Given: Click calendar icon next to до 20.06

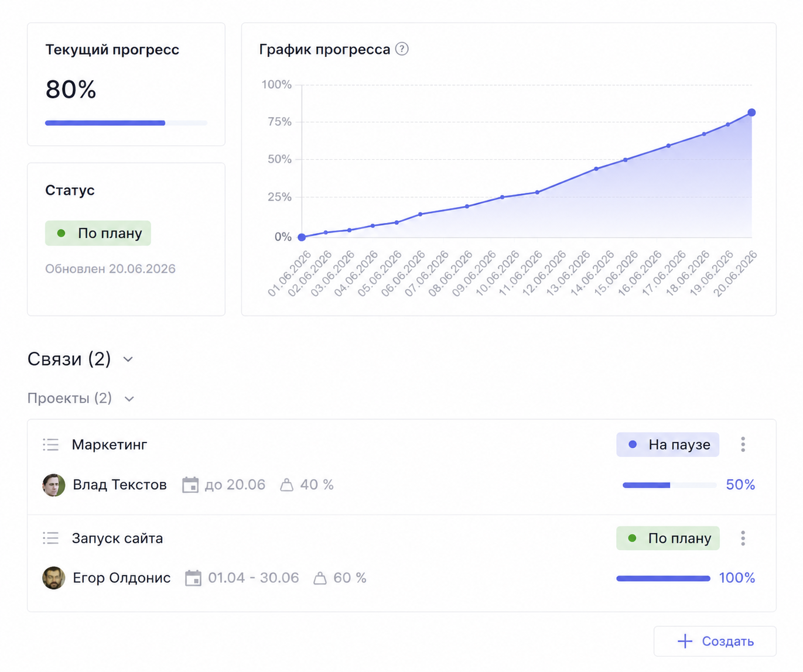Looking at the screenshot, I should (x=190, y=485).
